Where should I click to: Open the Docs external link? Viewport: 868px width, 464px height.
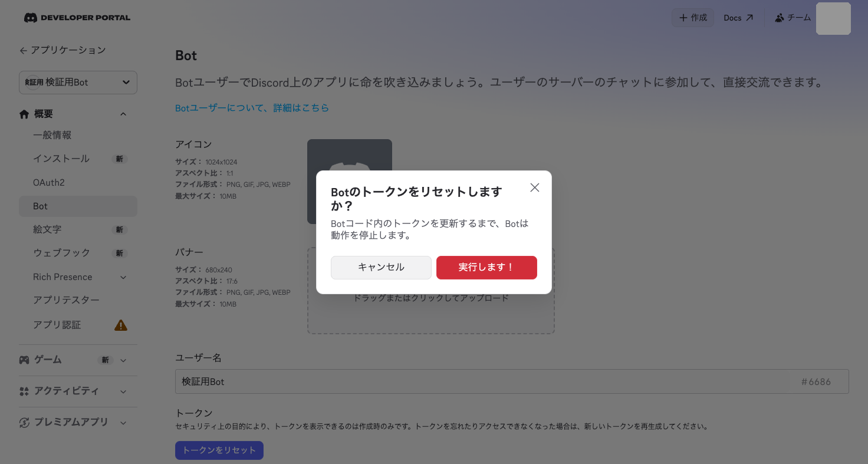pyautogui.click(x=738, y=18)
